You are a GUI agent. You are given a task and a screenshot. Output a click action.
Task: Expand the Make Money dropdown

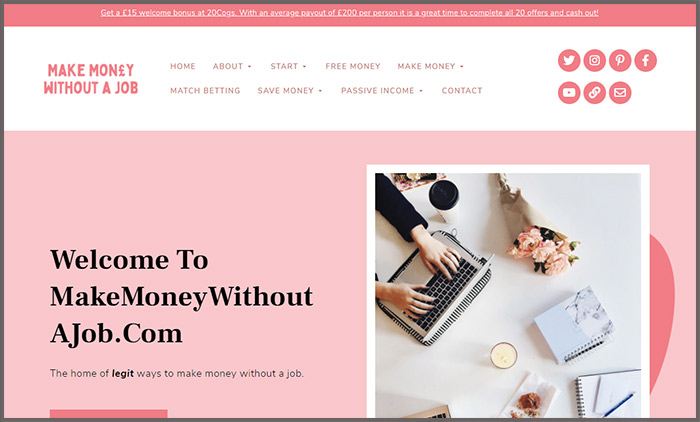point(431,66)
